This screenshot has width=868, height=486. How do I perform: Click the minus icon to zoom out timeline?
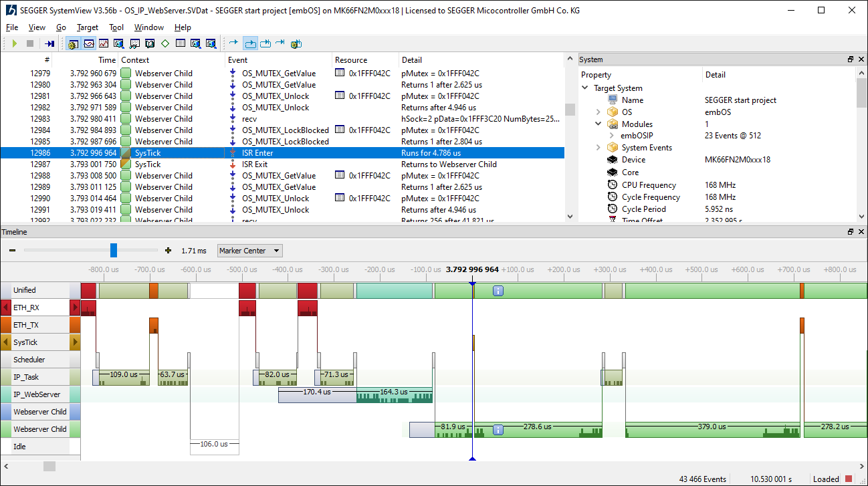12,251
